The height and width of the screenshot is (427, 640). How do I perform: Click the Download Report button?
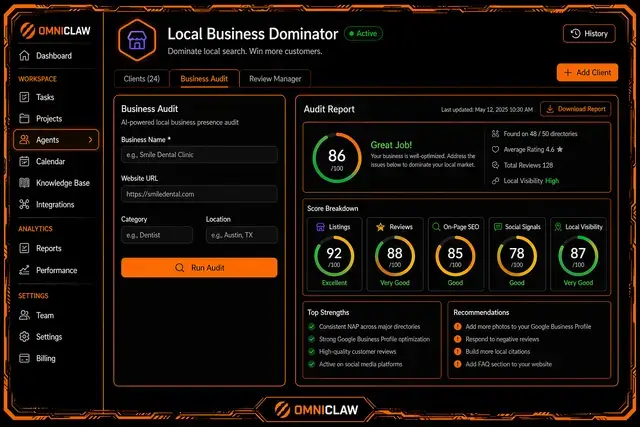pos(576,109)
